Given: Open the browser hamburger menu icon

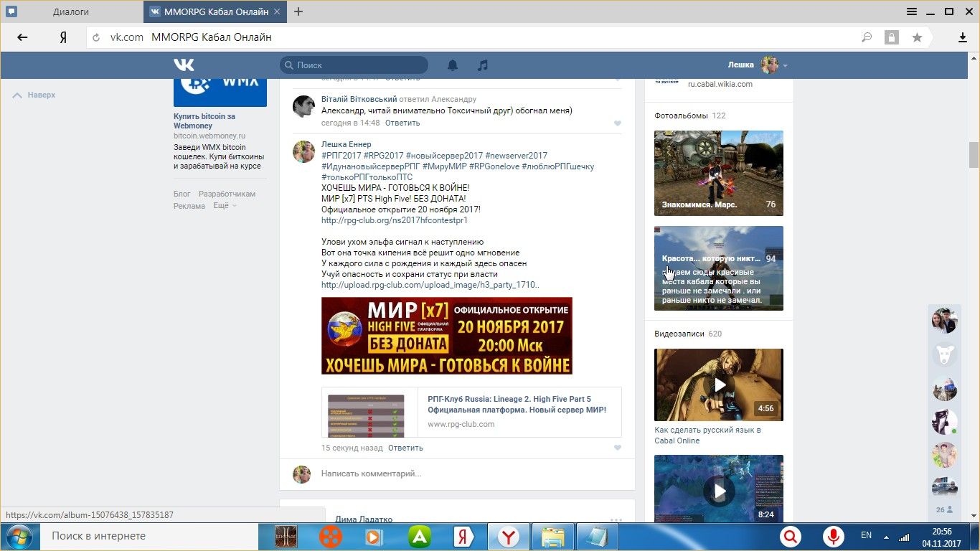Looking at the screenshot, I should point(912,11).
